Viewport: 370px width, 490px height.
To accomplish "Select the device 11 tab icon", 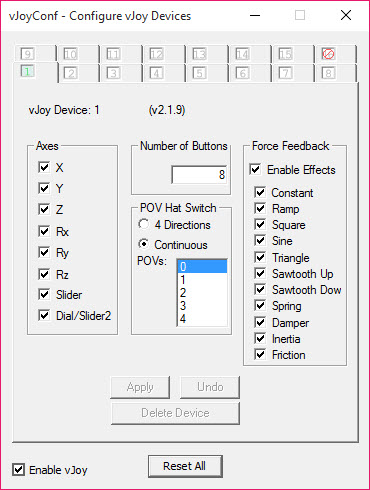I will (x=113, y=54).
